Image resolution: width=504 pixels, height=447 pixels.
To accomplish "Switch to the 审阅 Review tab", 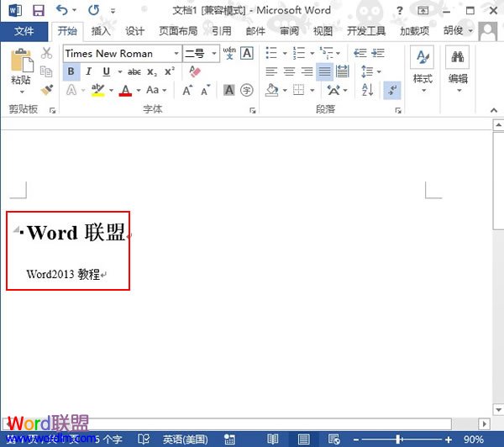I will 289,31.
